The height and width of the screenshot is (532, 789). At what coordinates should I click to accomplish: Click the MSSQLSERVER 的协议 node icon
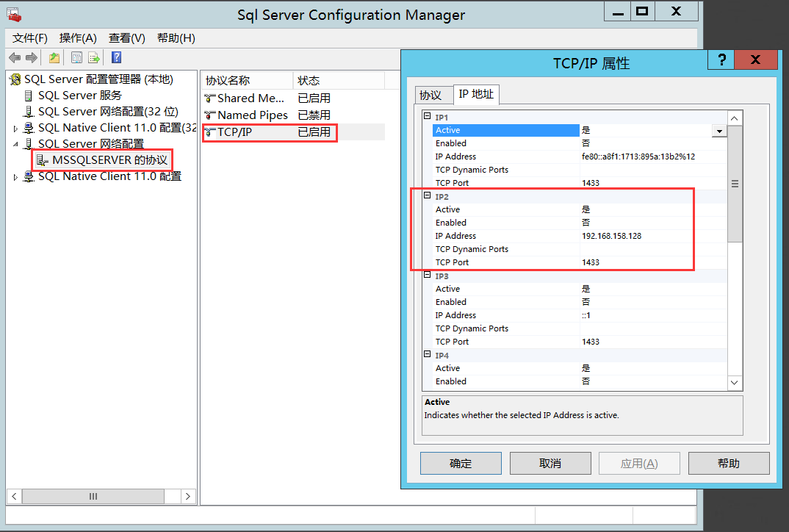click(43, 160)
